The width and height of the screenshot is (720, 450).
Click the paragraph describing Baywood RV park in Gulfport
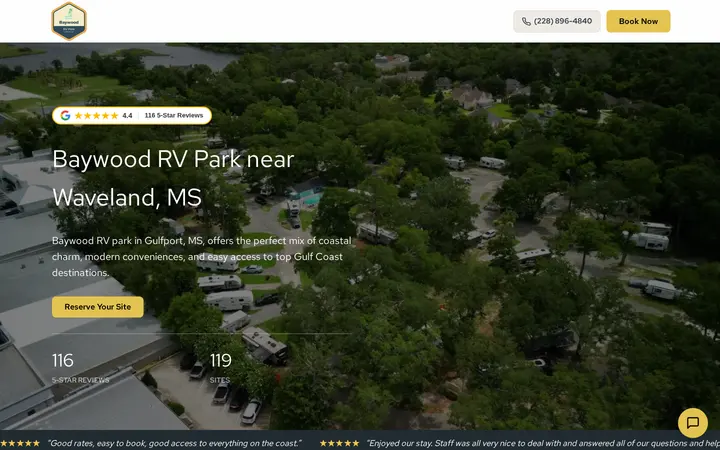tap(202, 257)
